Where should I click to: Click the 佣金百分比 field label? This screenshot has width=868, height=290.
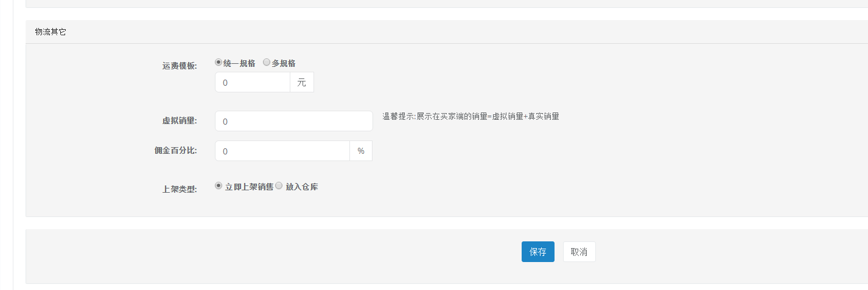[x=176, y=151]
